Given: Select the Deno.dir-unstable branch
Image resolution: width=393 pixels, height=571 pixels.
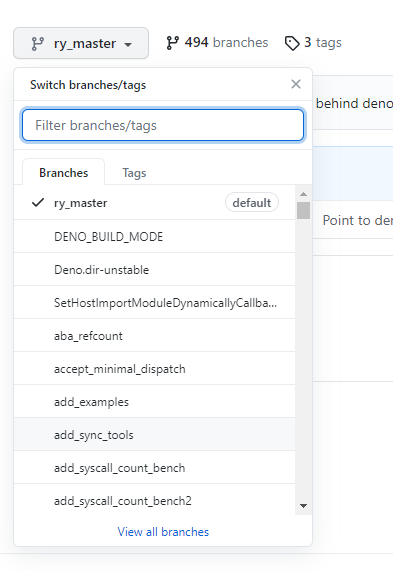Looking at the screenshot, I should tap(154, 269).
